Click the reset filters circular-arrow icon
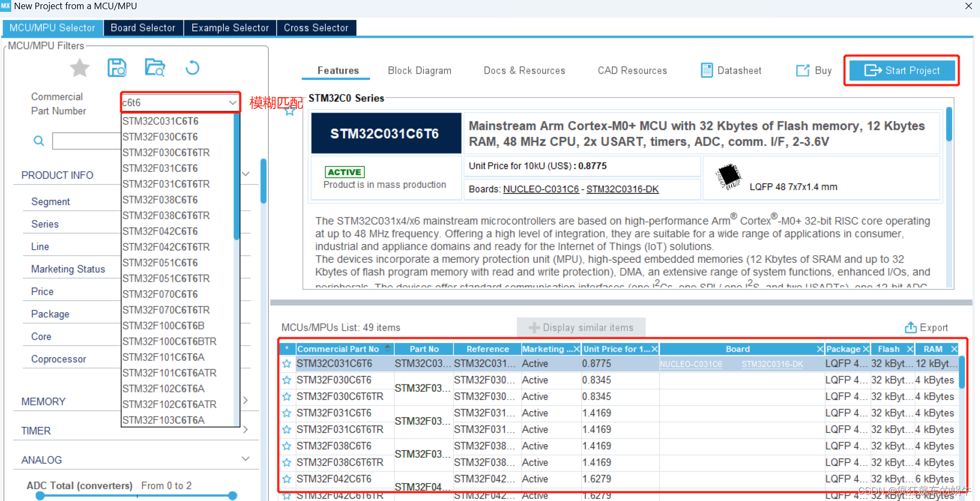The width and height of the screenshot is (980, 501). (192, 68)
